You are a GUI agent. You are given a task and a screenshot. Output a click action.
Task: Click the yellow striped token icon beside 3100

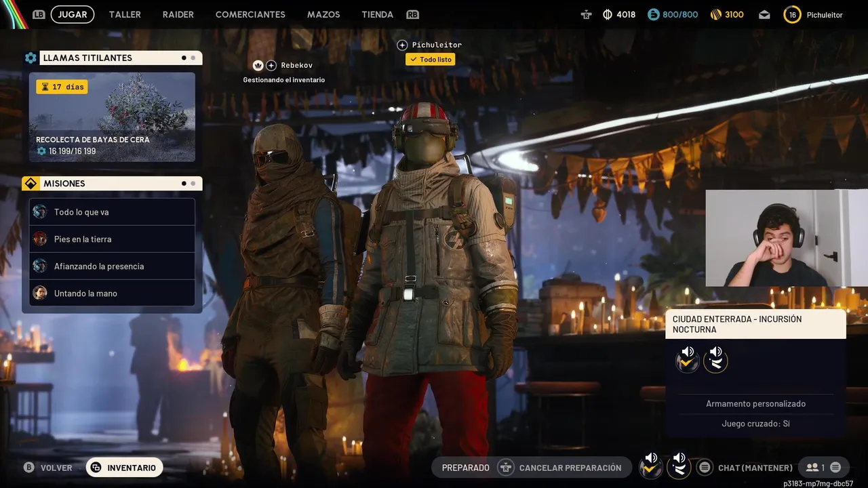pyautogui.click(x=716, y=14)
